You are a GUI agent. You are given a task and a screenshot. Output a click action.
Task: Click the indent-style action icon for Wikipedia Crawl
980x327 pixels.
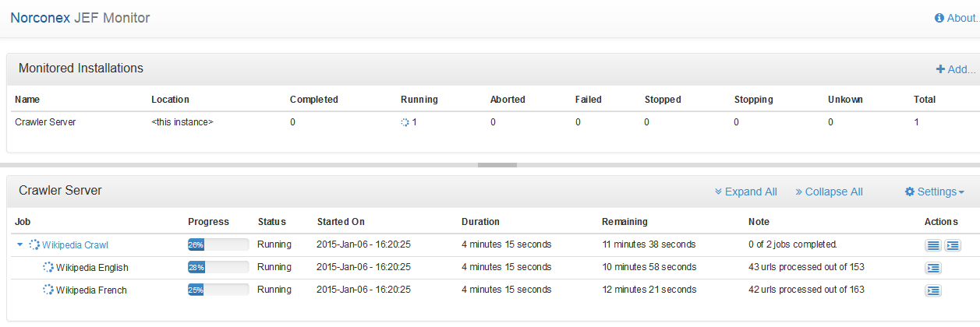[952, 245]
